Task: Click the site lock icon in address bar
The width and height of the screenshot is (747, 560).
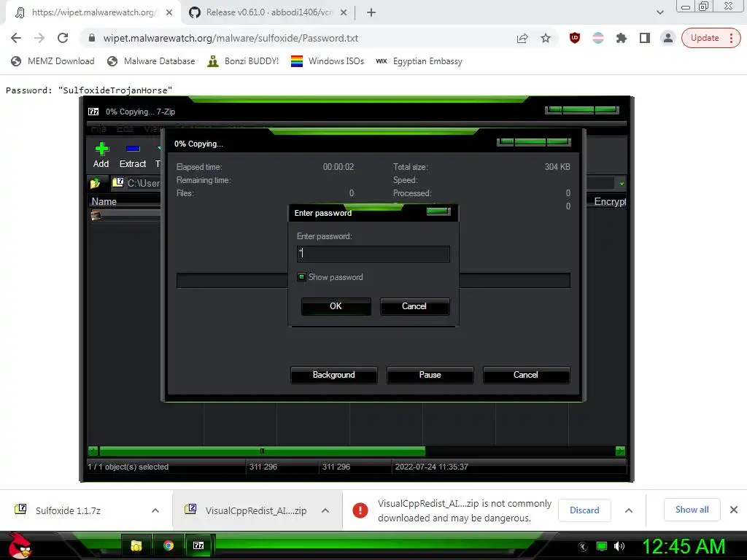Action: [x=92, y=38]
